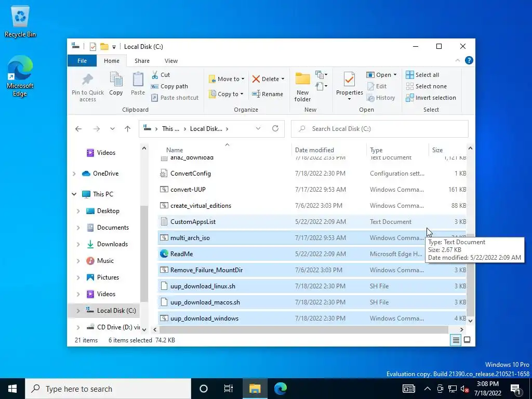Open Cortana circle on the taskbar

coord(204,389)
